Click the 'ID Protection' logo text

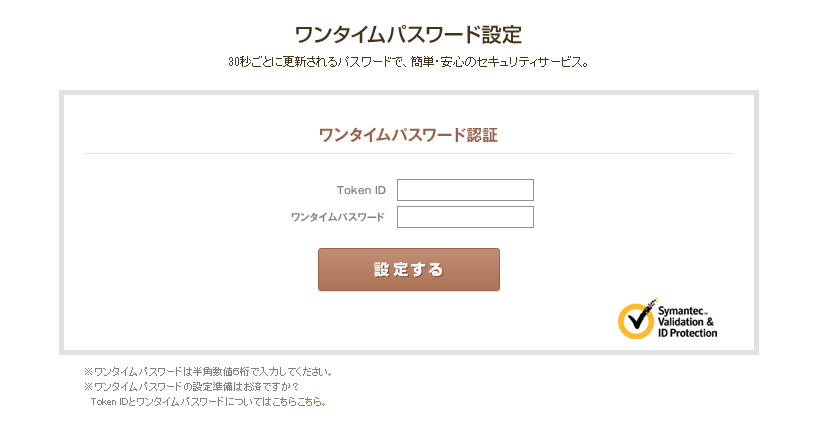coord(687,333)
